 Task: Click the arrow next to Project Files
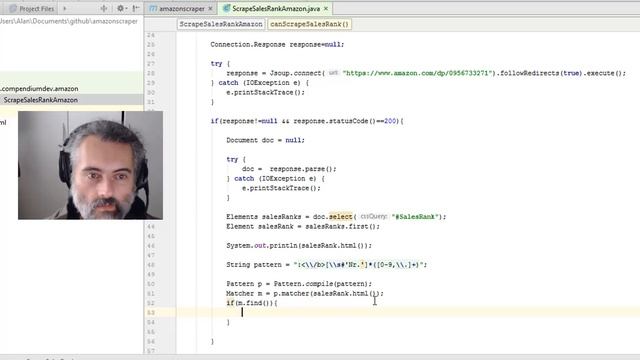(64, 8)
